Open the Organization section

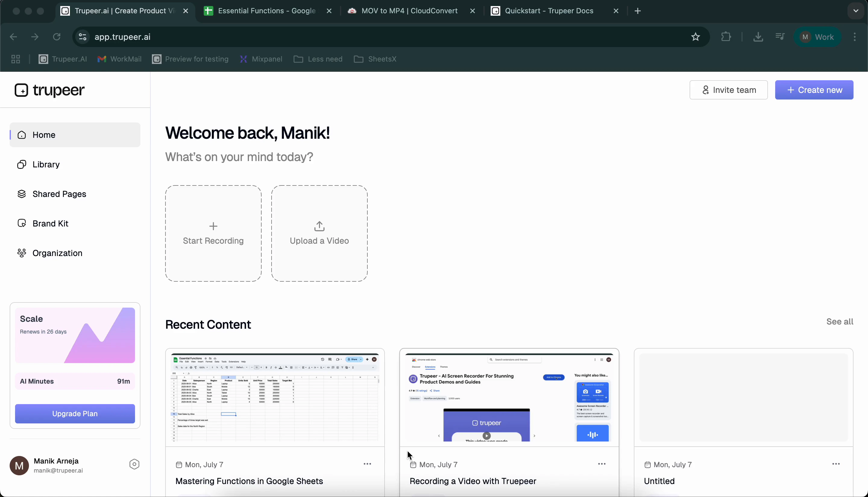(x=57, y=253)
